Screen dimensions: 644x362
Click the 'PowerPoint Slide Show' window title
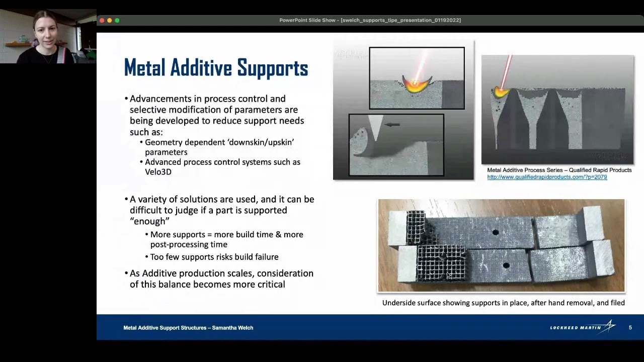coord(370,20)
